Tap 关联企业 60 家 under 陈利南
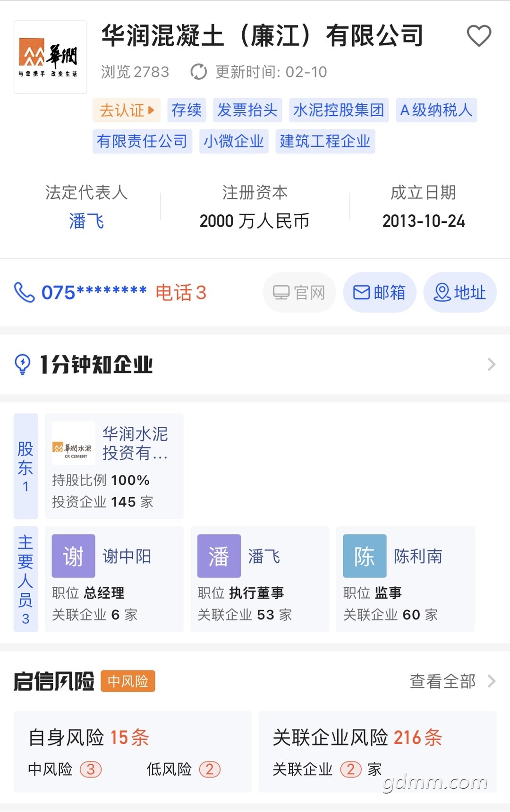This screenshot has height=812, width=510. pyautogui.click(x=391, y=615)
